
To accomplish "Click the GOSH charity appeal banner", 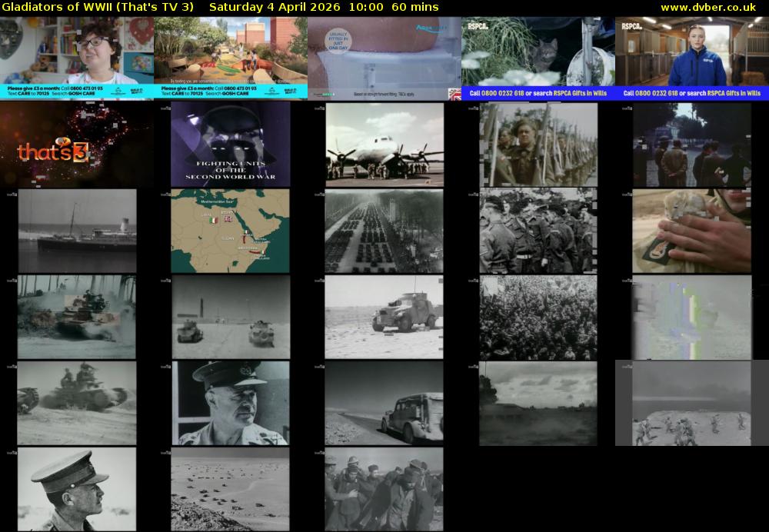I will (77, 91).
